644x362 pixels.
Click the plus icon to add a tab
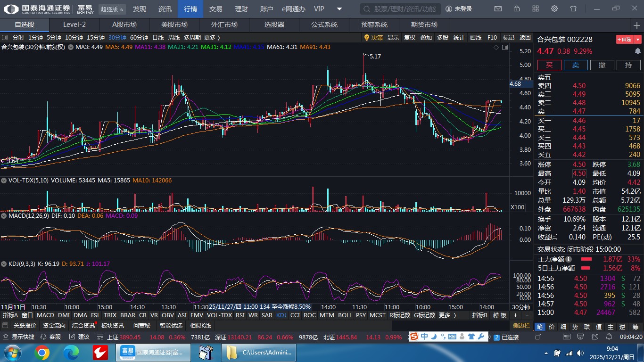pyautogui.click(x=637, y=25)
